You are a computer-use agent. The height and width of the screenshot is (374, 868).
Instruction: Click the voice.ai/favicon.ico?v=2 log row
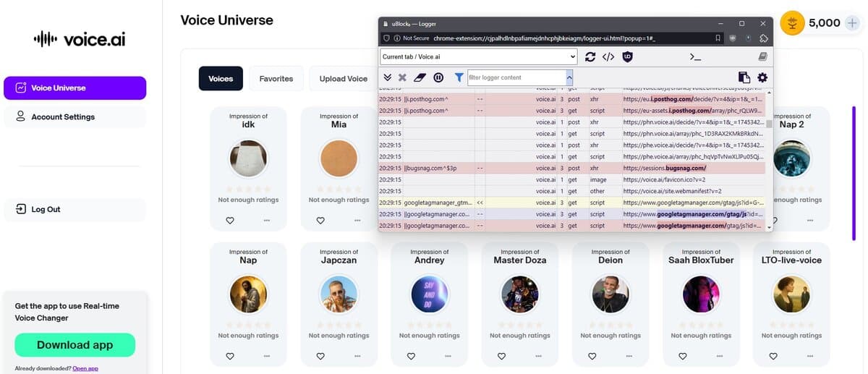coord(571,179)
